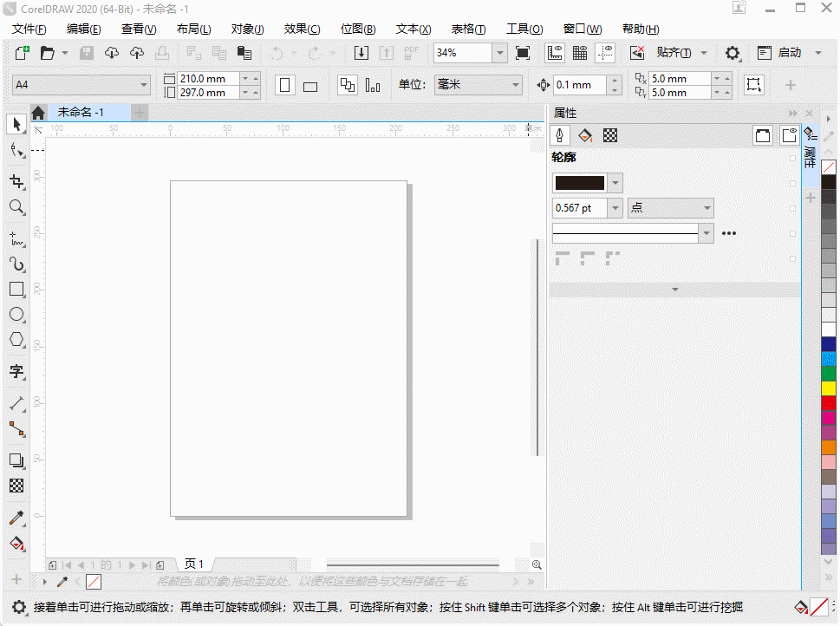Screen dimensions: 840x626
Task: Toggle the show grid button
Action: point(580,53)
